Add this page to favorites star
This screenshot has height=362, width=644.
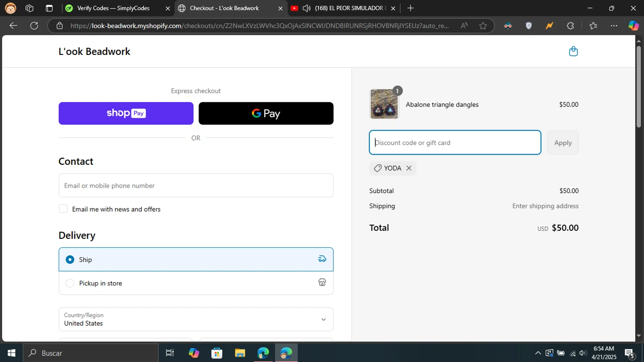click(x=483, y=26)
